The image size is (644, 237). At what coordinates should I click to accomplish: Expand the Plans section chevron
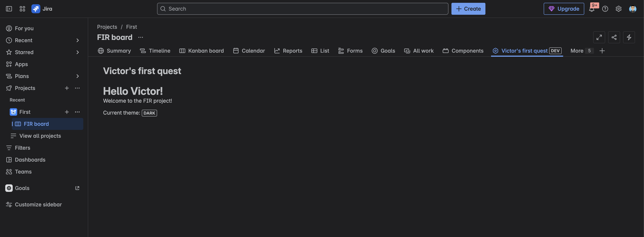point(78,76)
